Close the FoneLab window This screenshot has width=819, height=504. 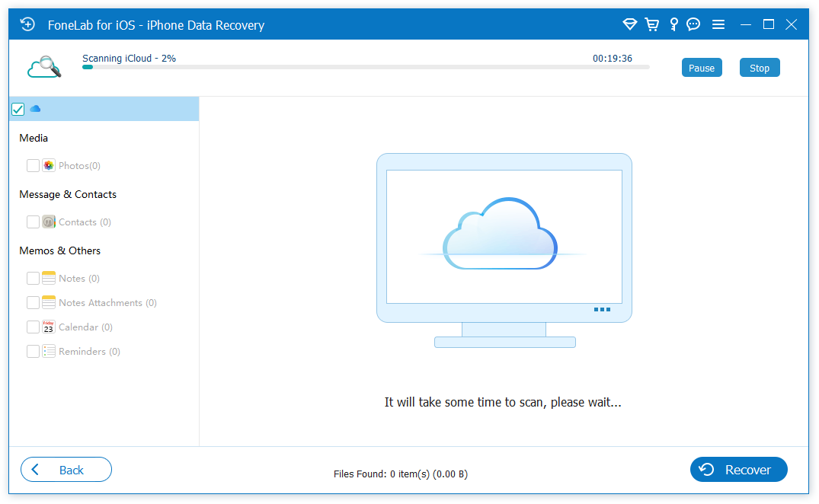pos(792,24)
